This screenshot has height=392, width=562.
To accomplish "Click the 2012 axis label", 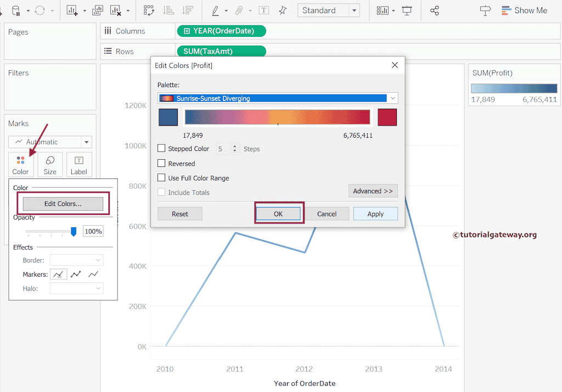I will pos(304,369).
